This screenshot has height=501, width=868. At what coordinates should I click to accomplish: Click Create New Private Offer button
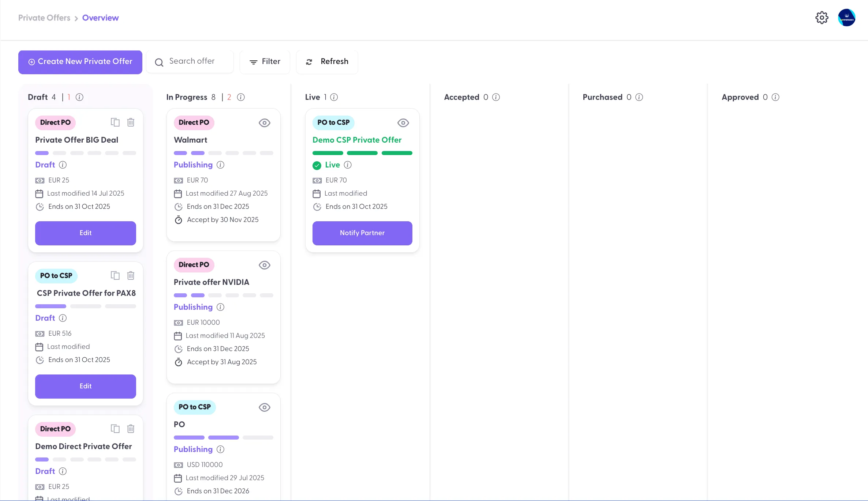[x=80, y=62]
